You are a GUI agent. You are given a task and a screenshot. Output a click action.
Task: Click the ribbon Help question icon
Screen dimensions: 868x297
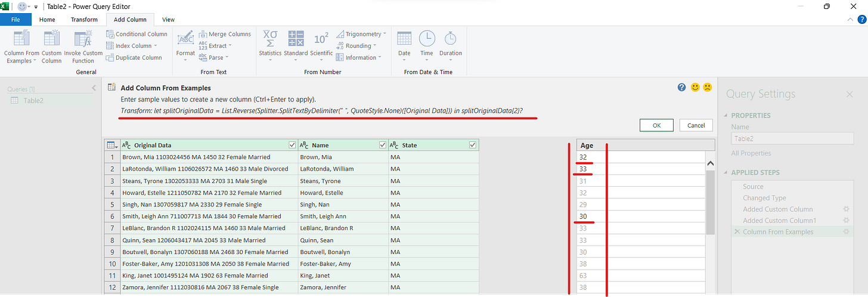tap(861, 20)
